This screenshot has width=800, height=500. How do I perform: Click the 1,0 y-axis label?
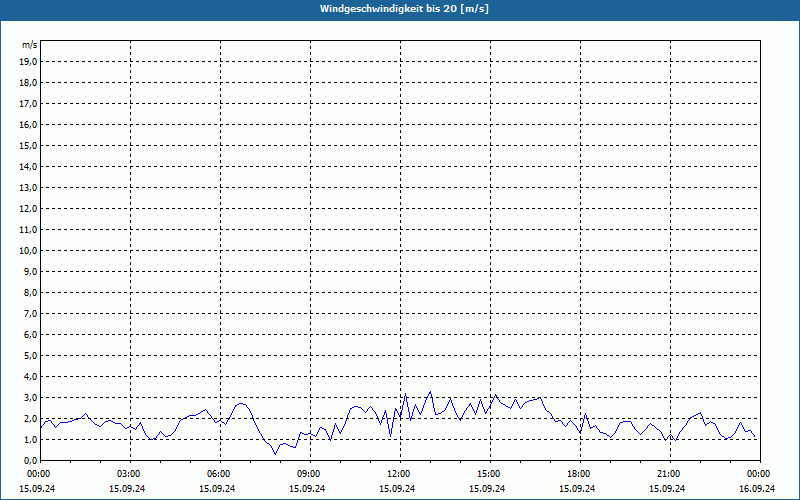coord(30,439)
